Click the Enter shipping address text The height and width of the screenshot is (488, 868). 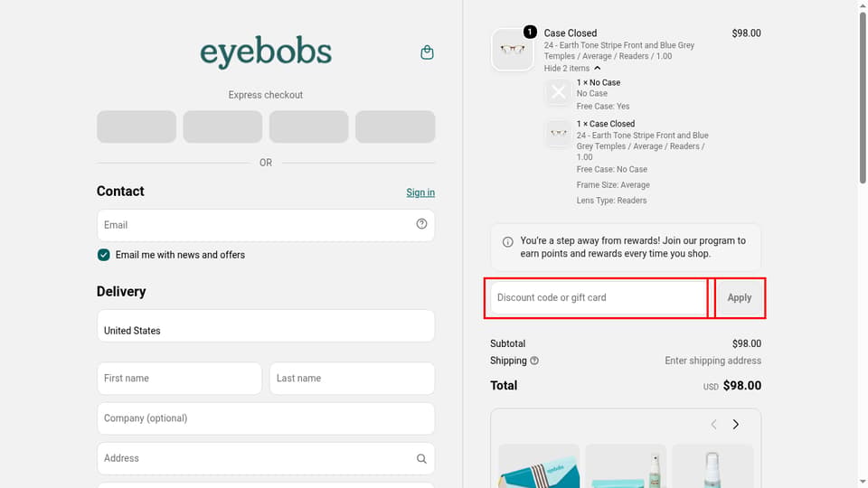(x=713, y=361)
